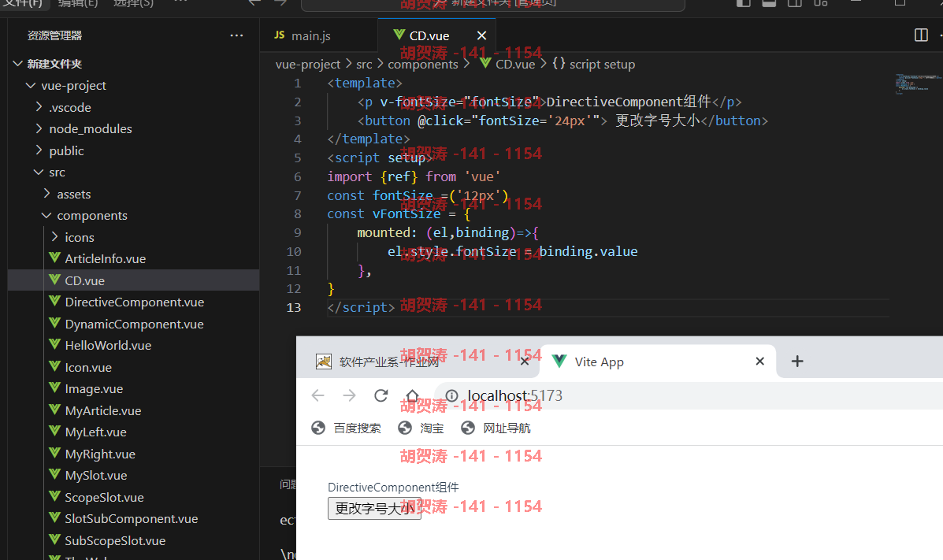Collapse the 新建文件夹 root folder
This screenshot has width=943, height=560.
pyautogui.click(x=133, y=64)
